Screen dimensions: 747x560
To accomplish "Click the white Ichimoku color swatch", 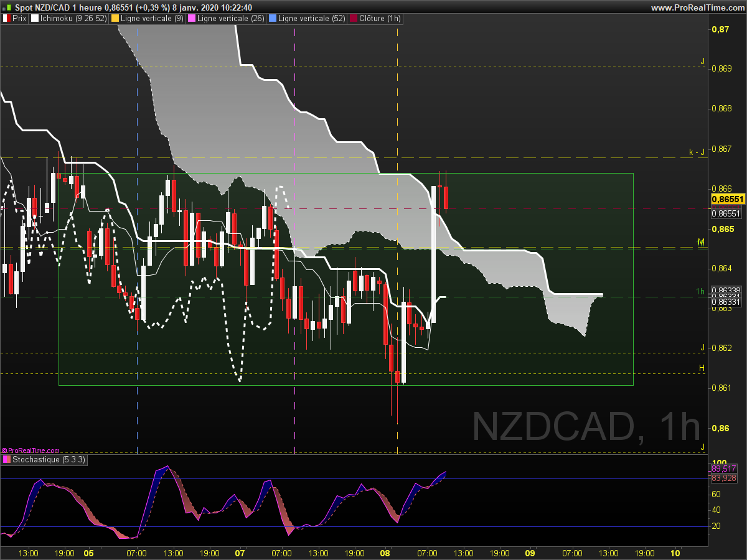I will point(35,19).
